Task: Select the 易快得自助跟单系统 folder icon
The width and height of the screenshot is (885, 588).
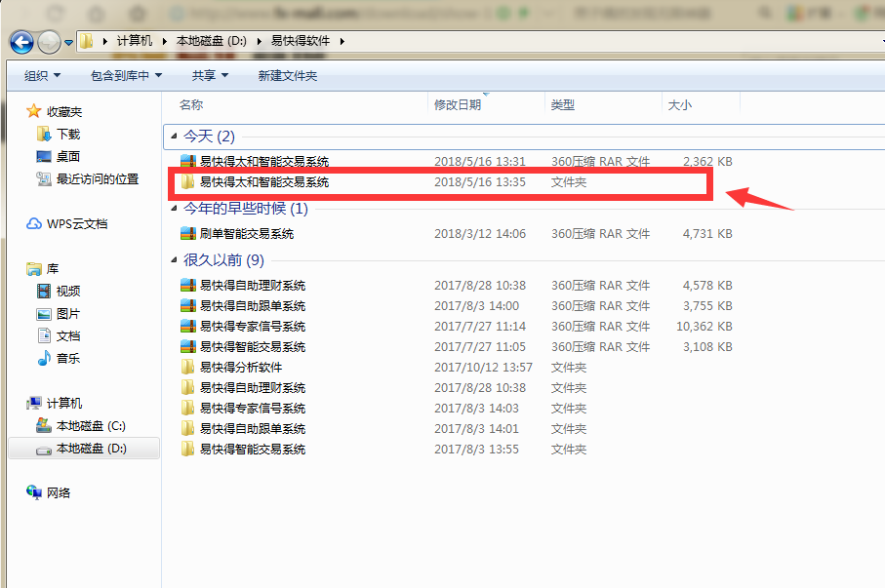Action: click(x=188, y=429)
